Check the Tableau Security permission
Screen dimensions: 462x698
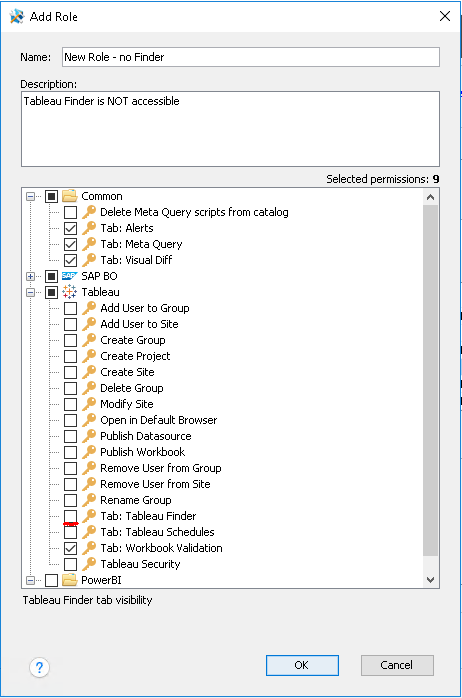click(x=70, y=564)
